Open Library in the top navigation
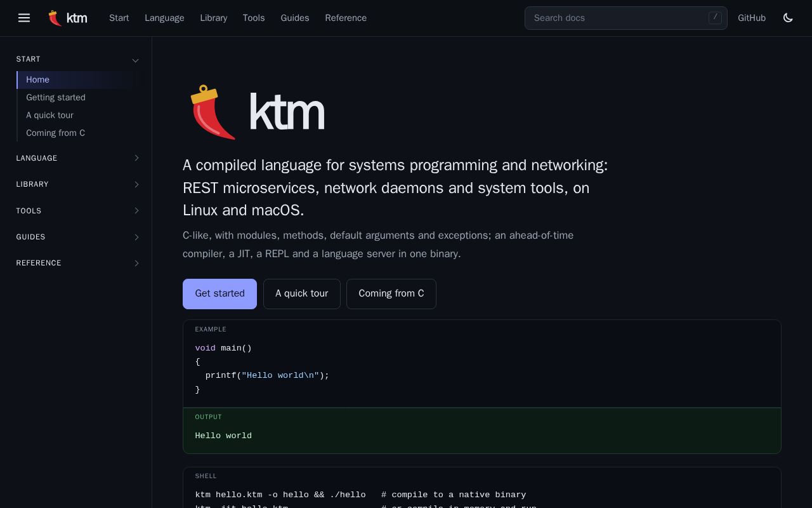This screenshot has width=812, height=508. pos(213,18)
